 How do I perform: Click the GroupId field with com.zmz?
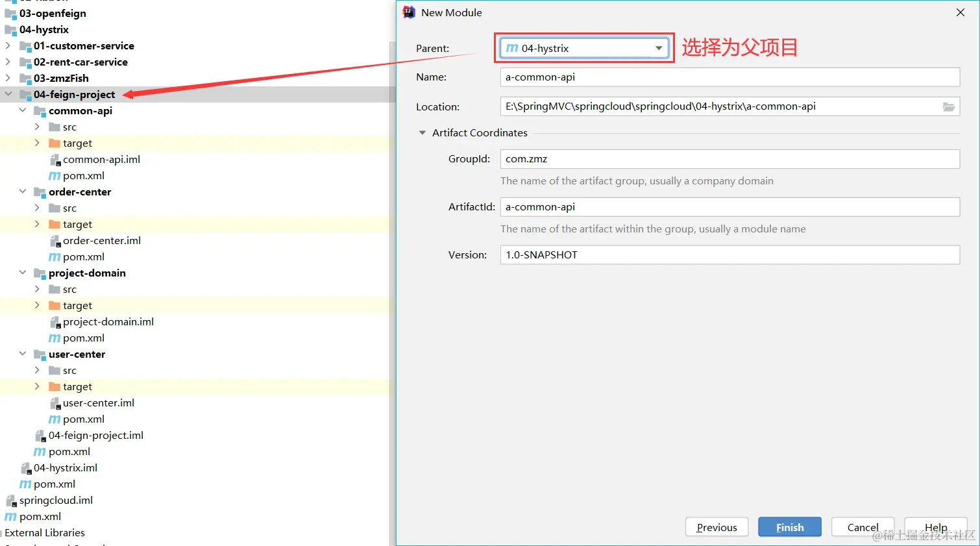tap(729, 158)
